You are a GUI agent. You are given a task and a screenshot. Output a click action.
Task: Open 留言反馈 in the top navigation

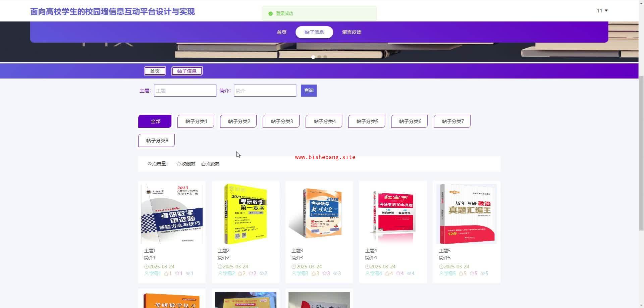[352, 32]
